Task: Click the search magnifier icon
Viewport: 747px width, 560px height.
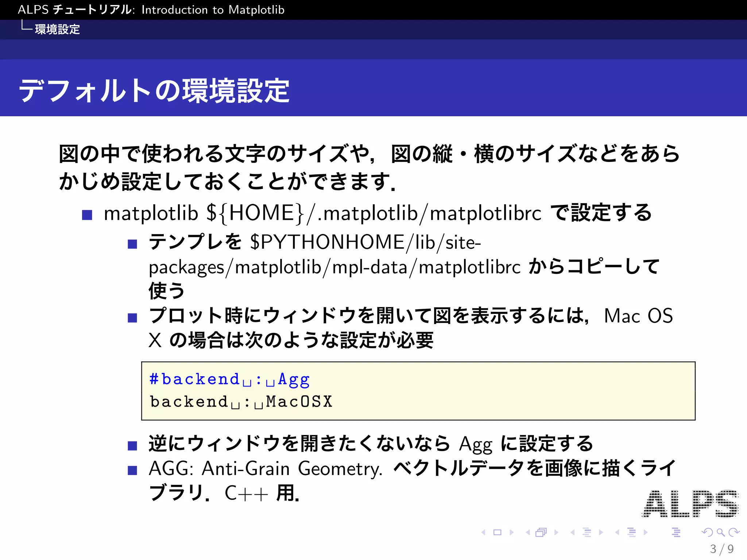Action: coord(721,533)
